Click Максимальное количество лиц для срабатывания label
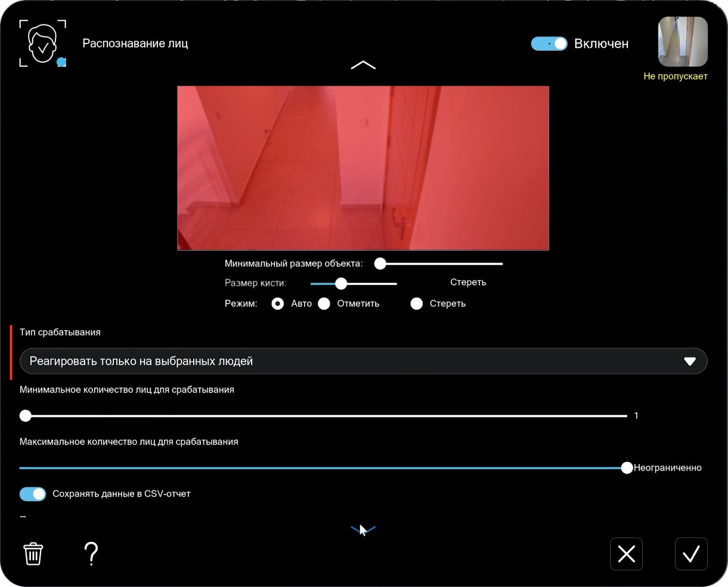This screenshot has height=587, width=728. [129, 442]
